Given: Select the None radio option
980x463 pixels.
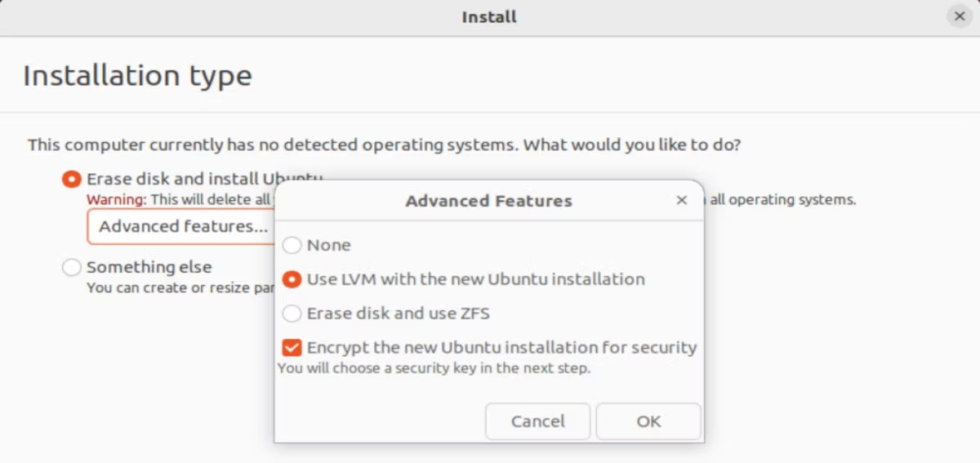Looking at the screenshot, I should click(292, 245).
